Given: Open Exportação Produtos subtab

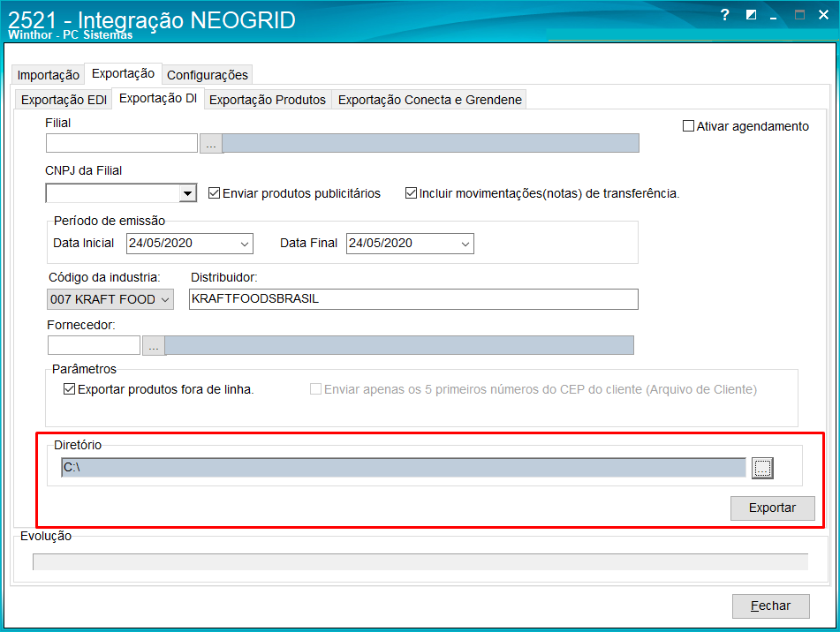Looking at the screenshot, I should point(268,100).
